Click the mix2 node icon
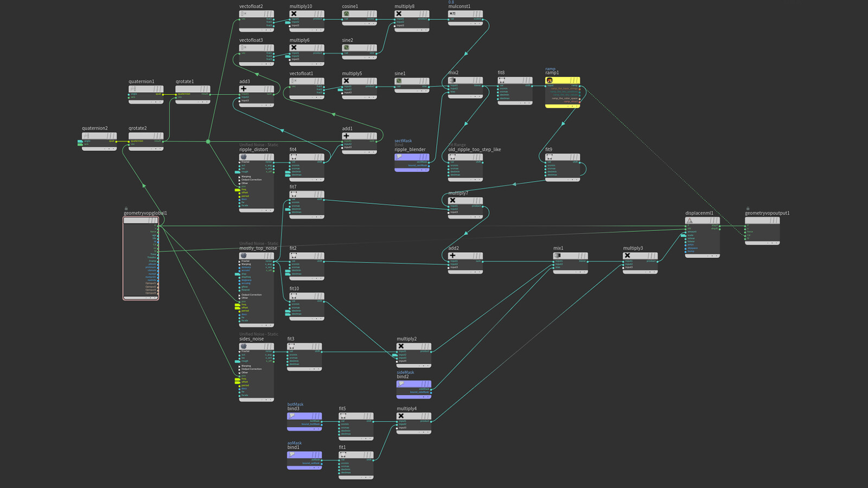The width and height of the screenshot is (868, 488). [452, 80]
